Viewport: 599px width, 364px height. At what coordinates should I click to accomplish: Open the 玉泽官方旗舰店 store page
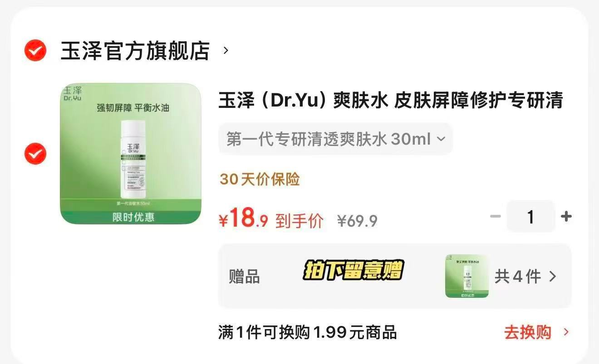coord(135,51)
